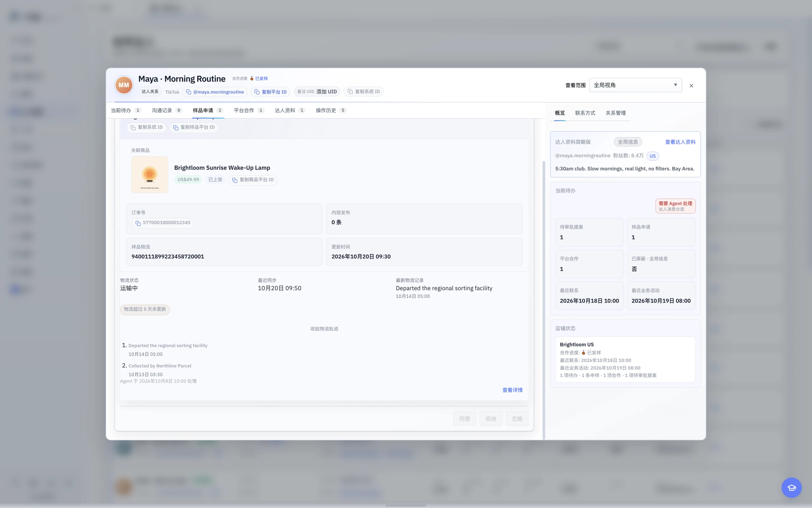Image resolution: width=812 pixels, height=508 pixels.
Task: Open the Brightloom US store card
Action: pyautogui.click(x=625, y=359)
